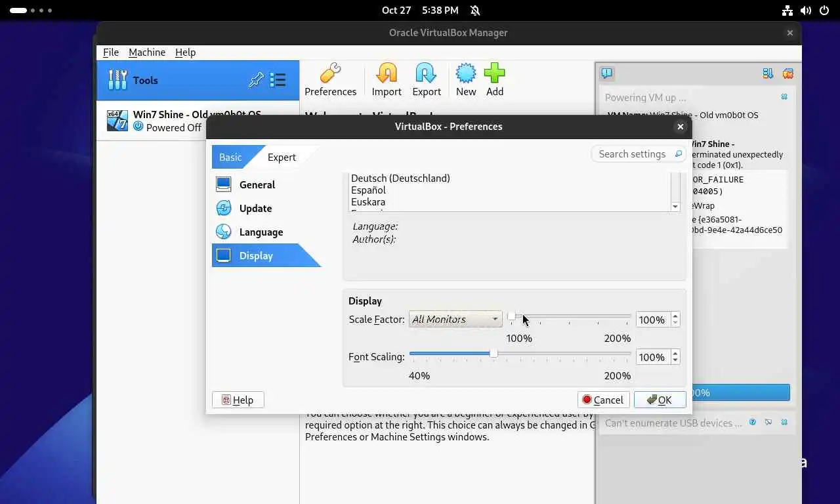Open the Tools list menu icon
Screen dimensions: 840x504
(278, 80)
